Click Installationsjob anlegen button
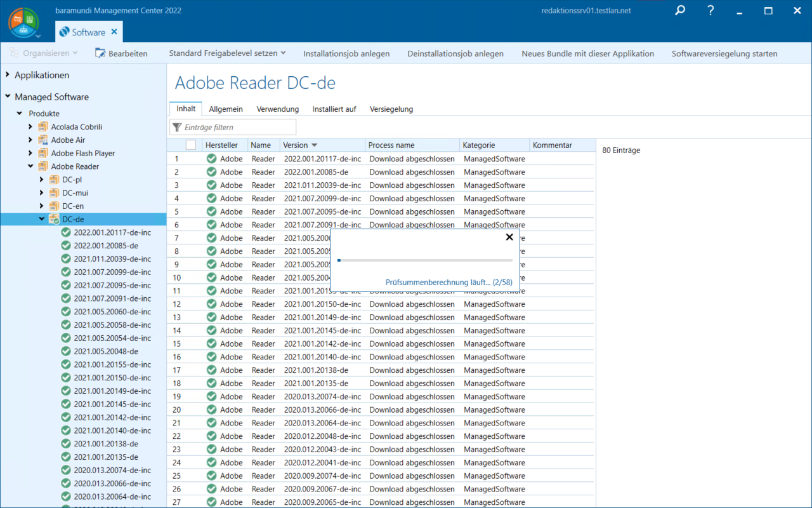 click(346, 53)
